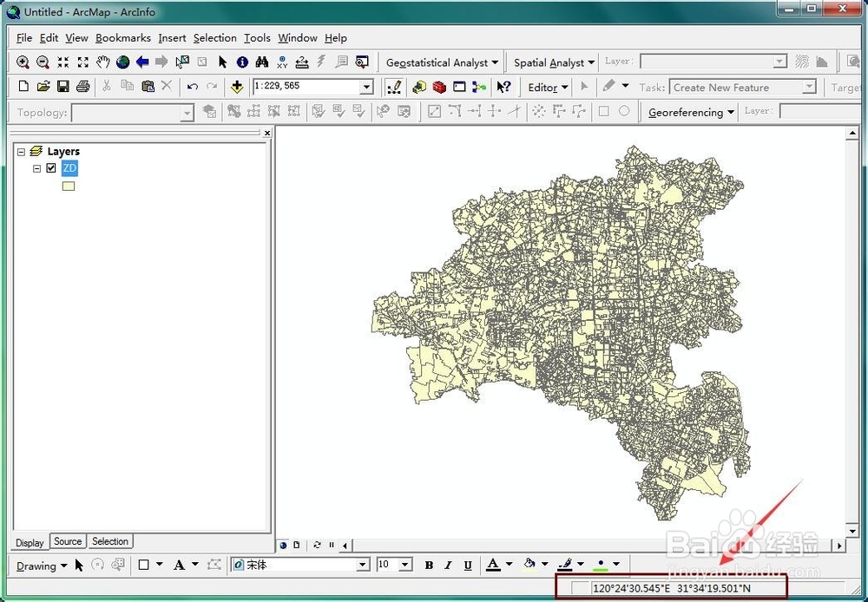Viewport: 868px width, 602px height.
Task: Click the vertical scrollbar down arrow
Action: click(x=852, y=530)
